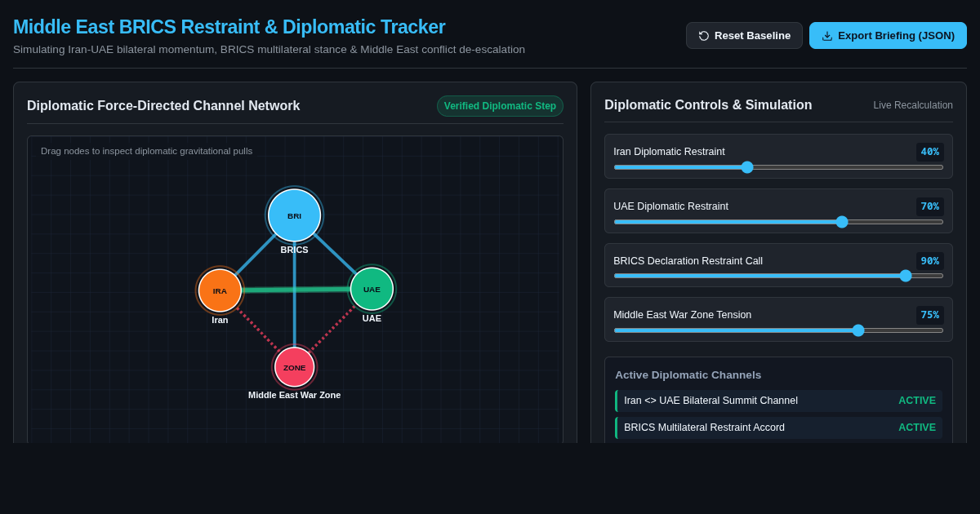The width and height of the screenshot is (980, 514).
Task: Click the 90% BRICS restraint value
Action: coord(929,261)
